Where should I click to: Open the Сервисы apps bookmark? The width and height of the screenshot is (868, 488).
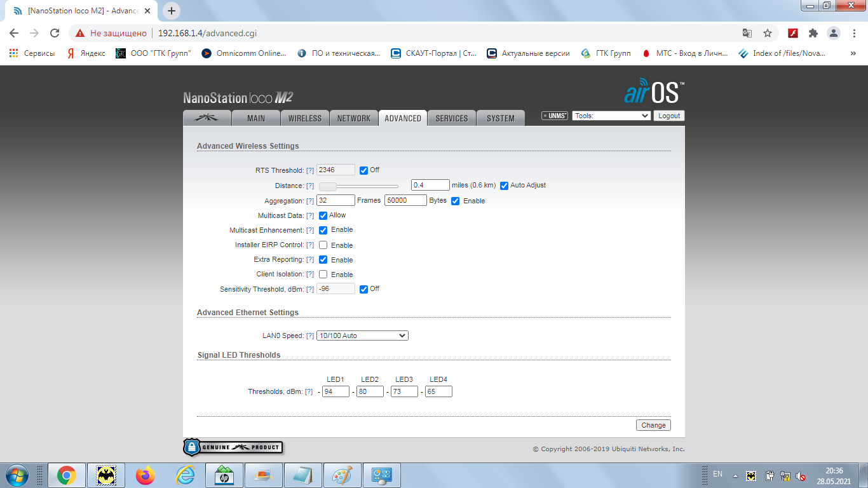tap(32, 53)
